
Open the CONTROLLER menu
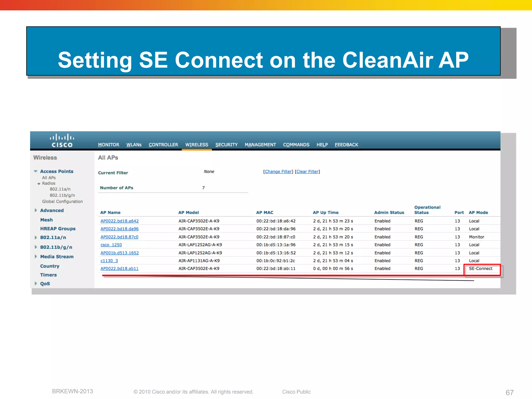coord(163,145)
